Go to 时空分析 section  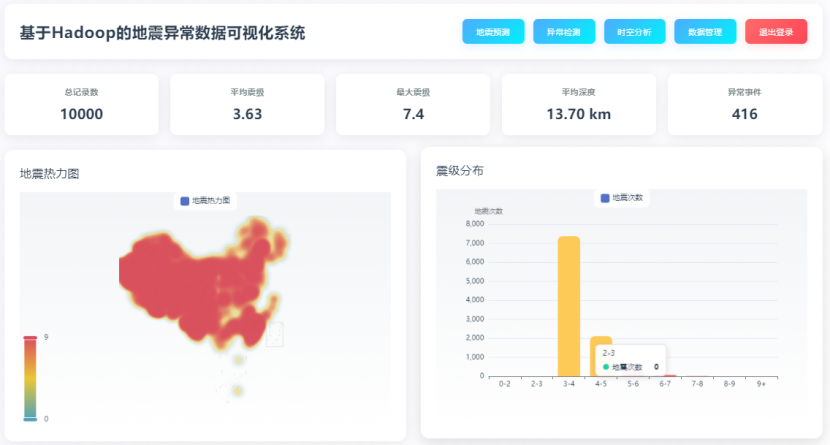tap(634, 32)
